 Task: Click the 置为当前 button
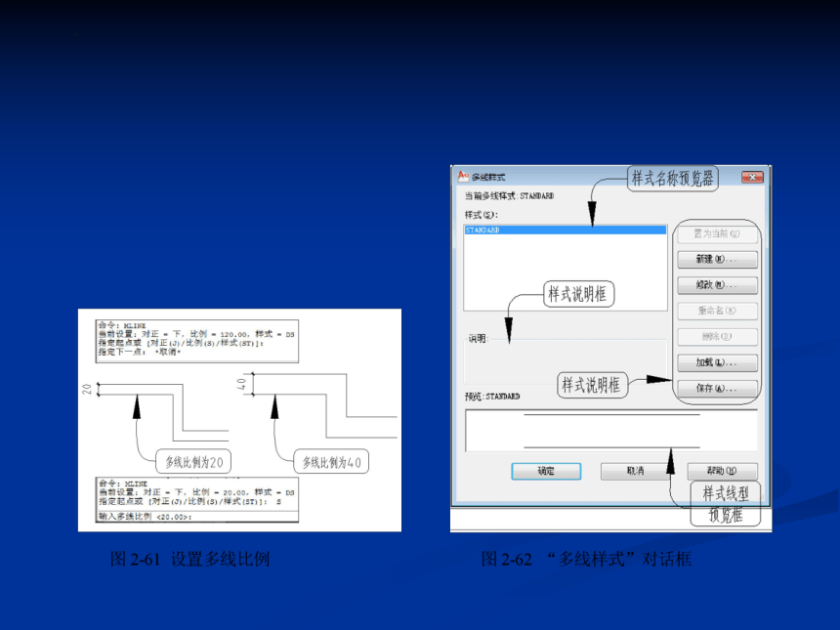click(x=717, y=234)
